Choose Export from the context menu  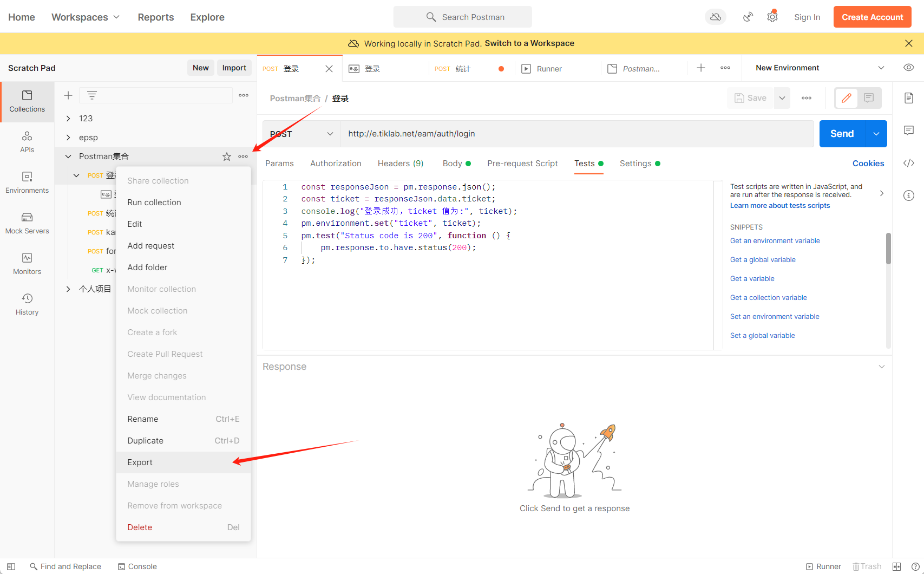point(184,462)
